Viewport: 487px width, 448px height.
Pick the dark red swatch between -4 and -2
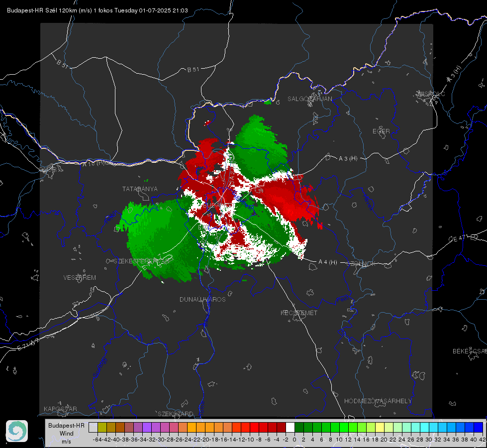point(281,428)
